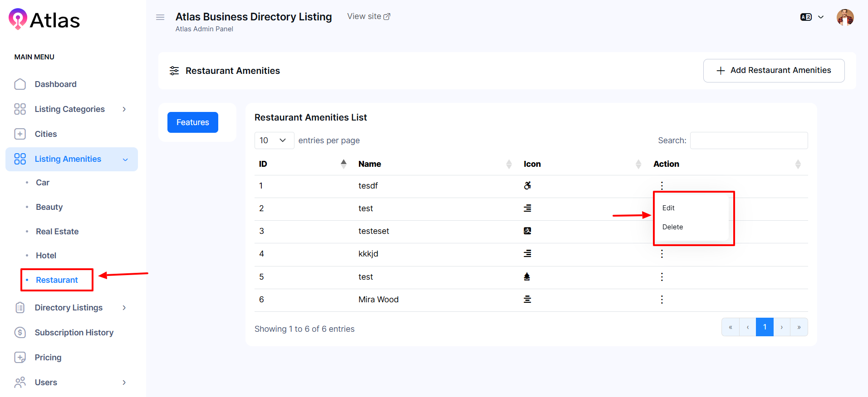The width and height of the screenshot is (868, 397).
Task: Click the hamburger menu toggle icon
Action: click(x=160, y=17)
